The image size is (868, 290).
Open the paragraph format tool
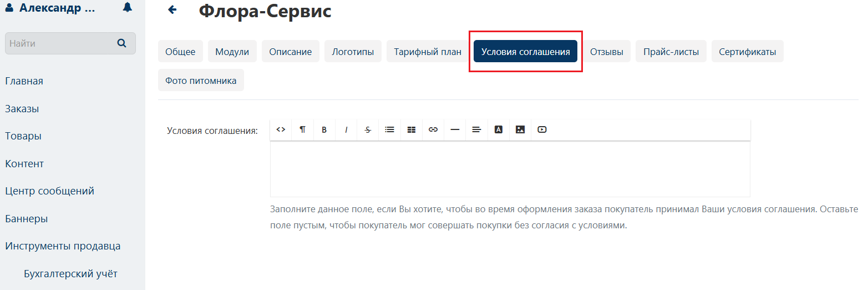click(303, 129)
